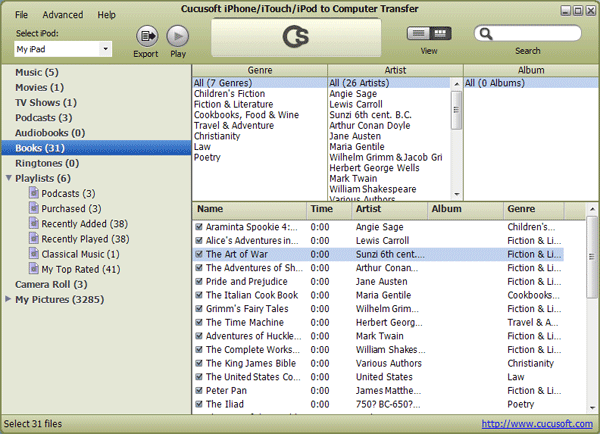Click the Export icon button

coord(147,36)
